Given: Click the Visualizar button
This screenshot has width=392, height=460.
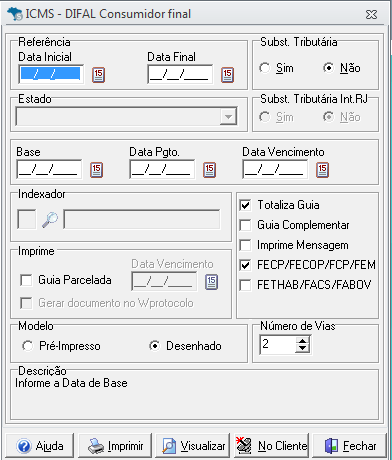Looking at the screenshot, I should coord(193,446).
